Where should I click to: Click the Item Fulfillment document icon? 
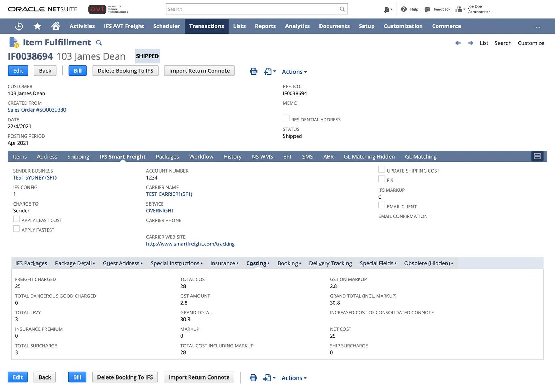(14, 42)
